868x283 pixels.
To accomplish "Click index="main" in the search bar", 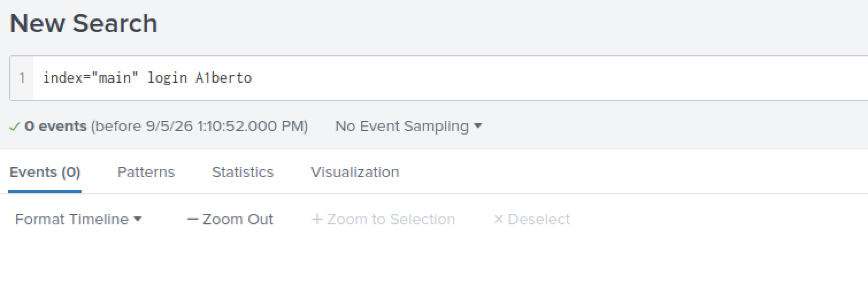I will pyautogui.click(x=90, y=78).
